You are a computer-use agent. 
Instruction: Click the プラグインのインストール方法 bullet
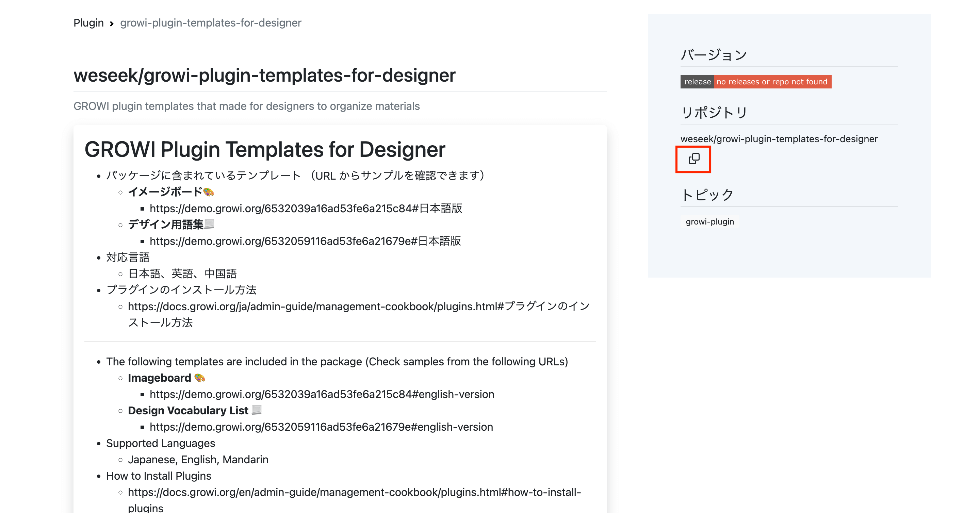pos(181,290)
